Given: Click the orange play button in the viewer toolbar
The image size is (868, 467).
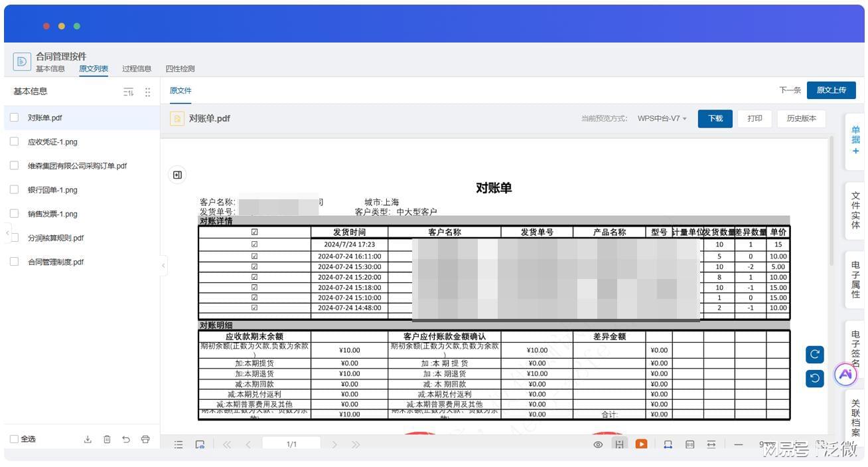Looking at the screenshot, I should [641, 444].
